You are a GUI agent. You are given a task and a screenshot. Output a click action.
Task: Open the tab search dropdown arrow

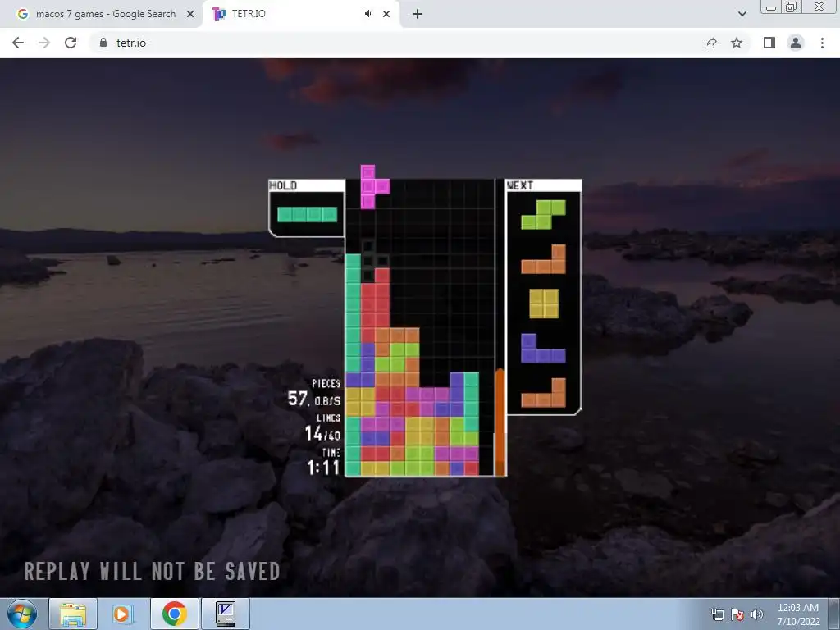(742, 14)
